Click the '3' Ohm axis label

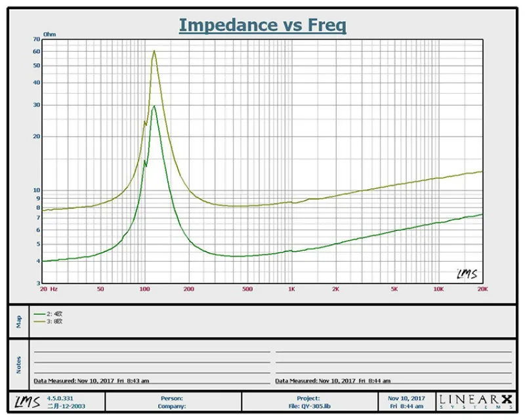[38, 283]
